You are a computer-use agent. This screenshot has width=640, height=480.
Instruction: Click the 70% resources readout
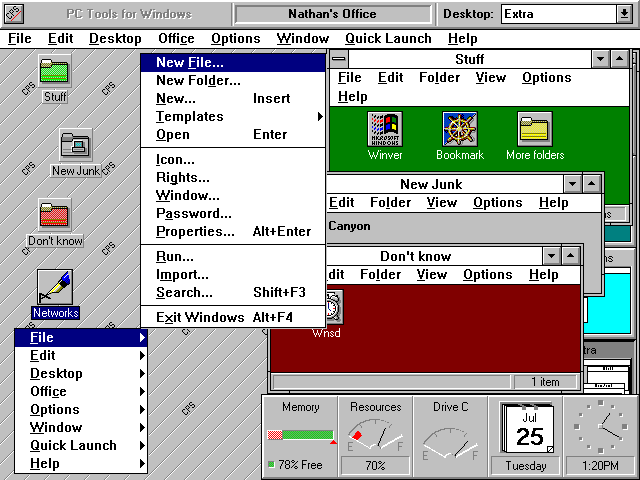375,466
